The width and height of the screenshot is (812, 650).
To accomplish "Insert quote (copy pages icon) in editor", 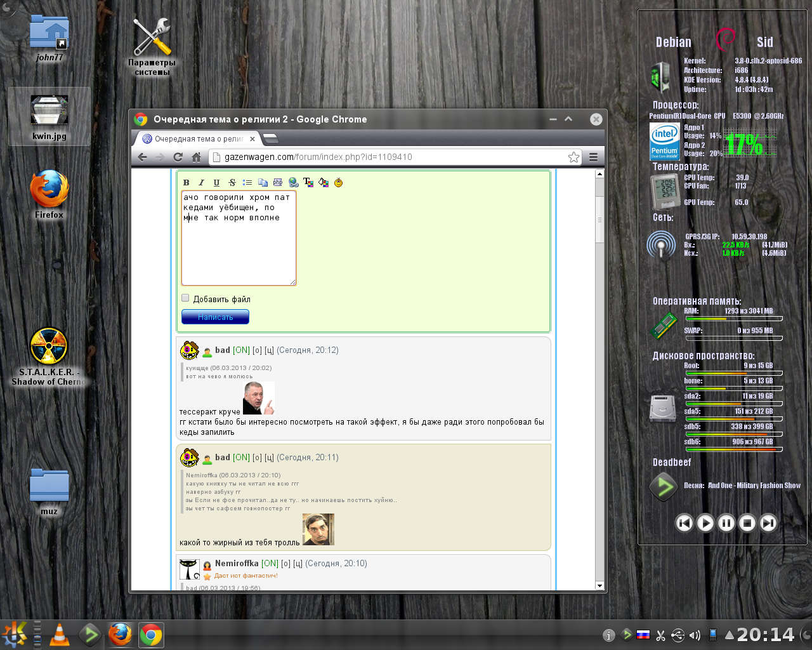I will [x=263, y=183].
